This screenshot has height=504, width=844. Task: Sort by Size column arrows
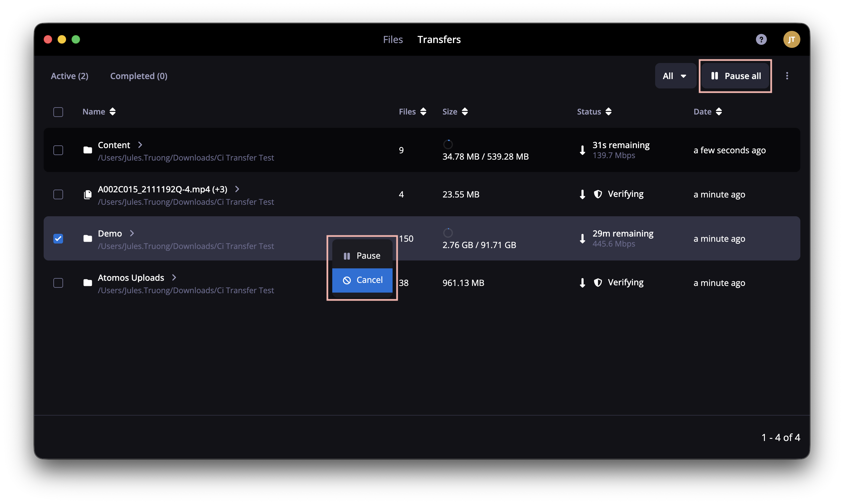click(x=464, y=112)
